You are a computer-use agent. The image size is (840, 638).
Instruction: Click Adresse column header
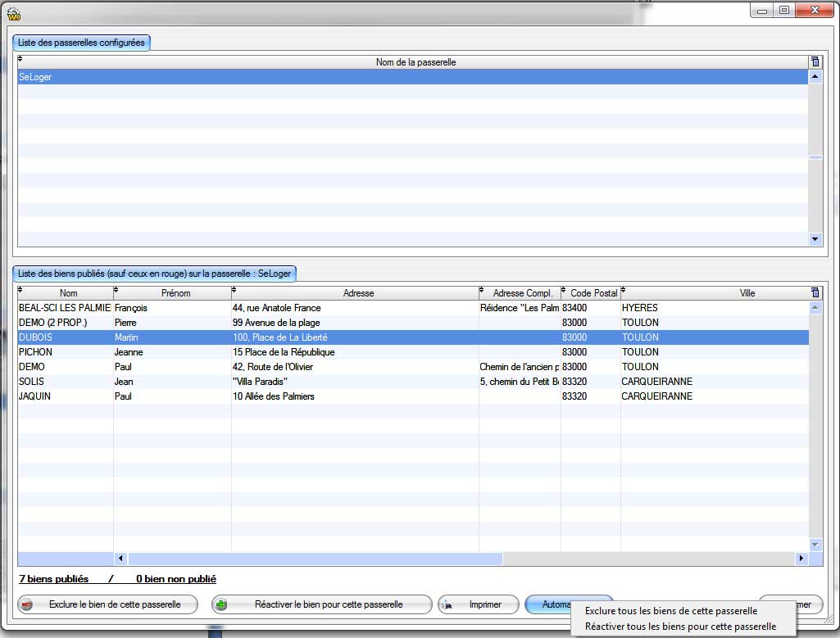358,293
